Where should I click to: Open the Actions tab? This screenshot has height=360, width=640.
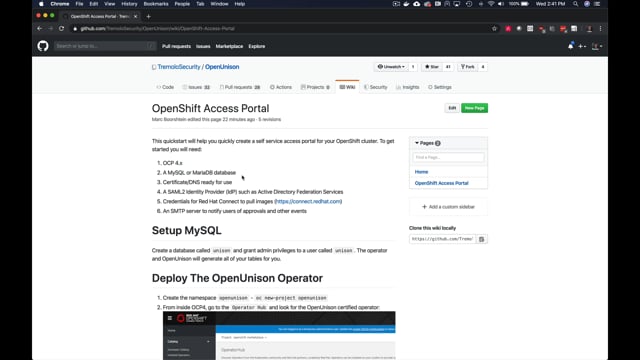point(281,87)
